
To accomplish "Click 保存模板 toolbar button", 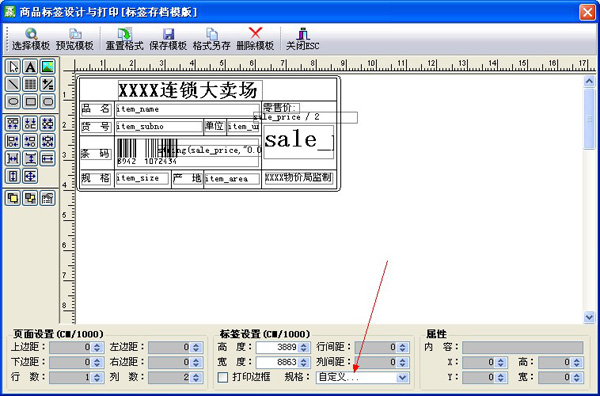I will point(168,39).
